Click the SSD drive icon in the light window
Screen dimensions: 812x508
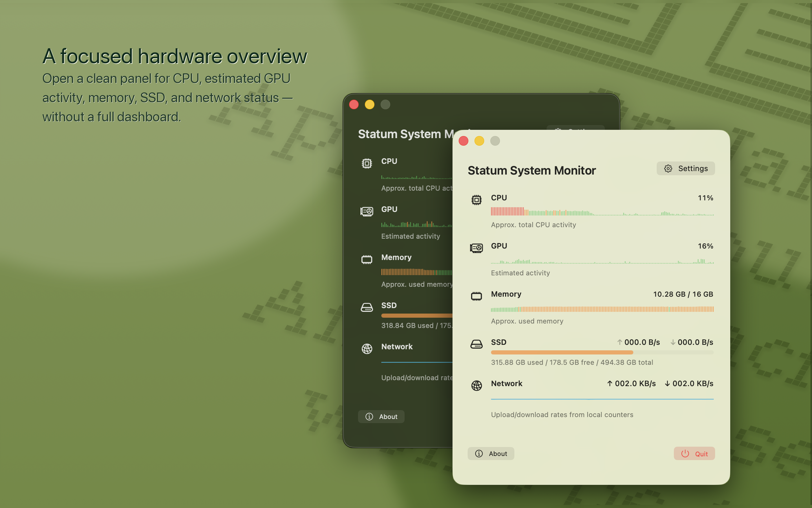point(476,344)
